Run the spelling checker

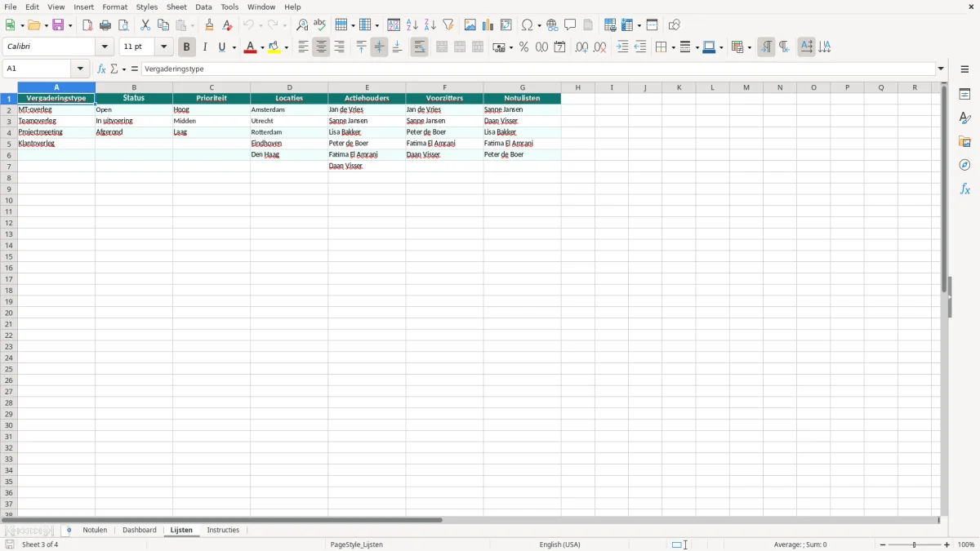coord(320,25)
